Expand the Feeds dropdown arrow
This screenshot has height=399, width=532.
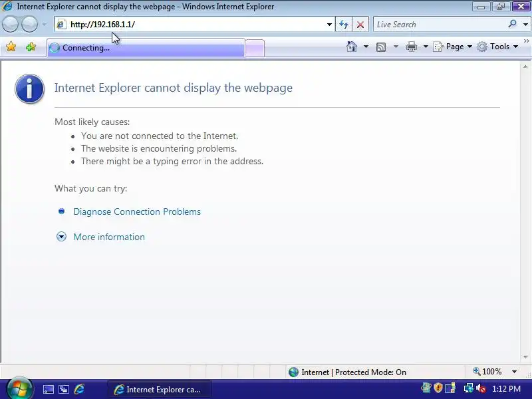coord(396,47)
